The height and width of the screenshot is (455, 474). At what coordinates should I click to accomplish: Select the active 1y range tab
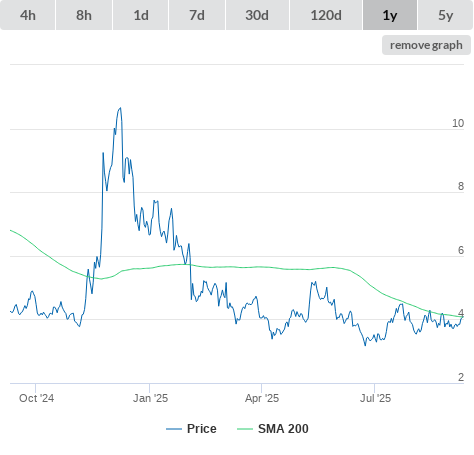pyautogui.click(x=390, y=15)
